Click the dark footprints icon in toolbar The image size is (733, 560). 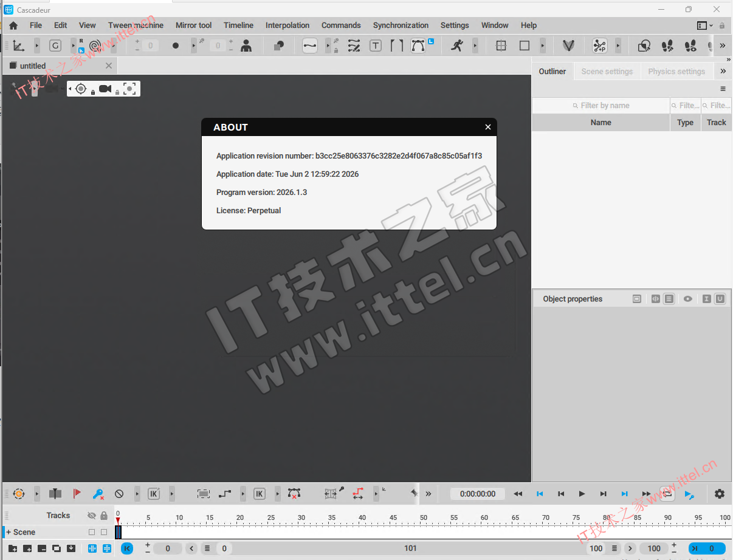tap(667, 46)
